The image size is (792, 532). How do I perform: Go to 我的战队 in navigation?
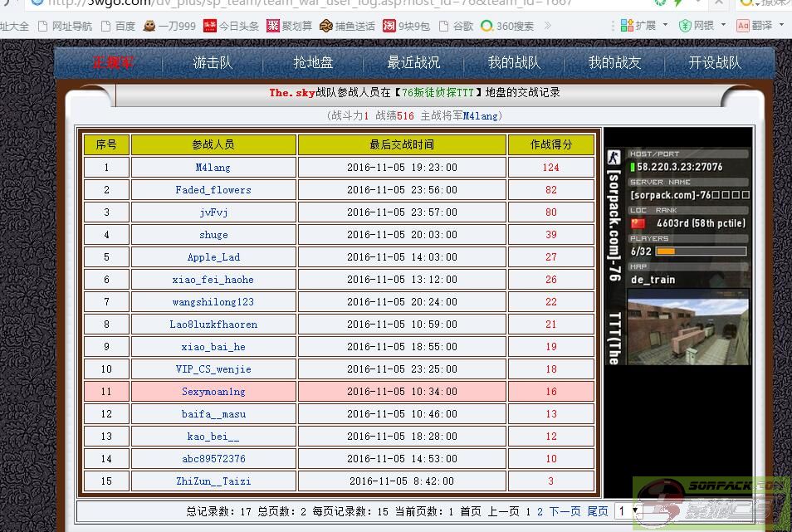[x=514, y=62]
